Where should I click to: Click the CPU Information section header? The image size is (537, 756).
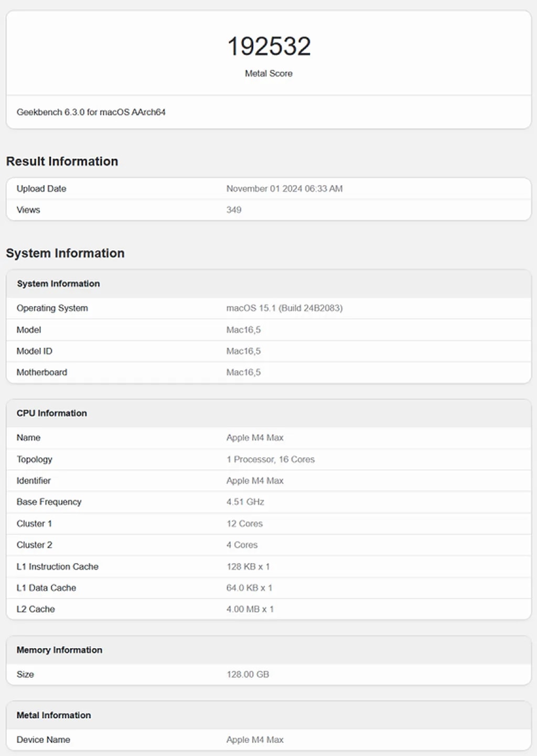click(52, 413)
